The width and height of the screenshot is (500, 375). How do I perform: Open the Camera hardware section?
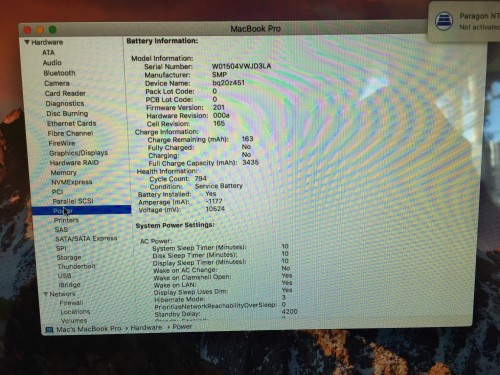coord(57,83)
